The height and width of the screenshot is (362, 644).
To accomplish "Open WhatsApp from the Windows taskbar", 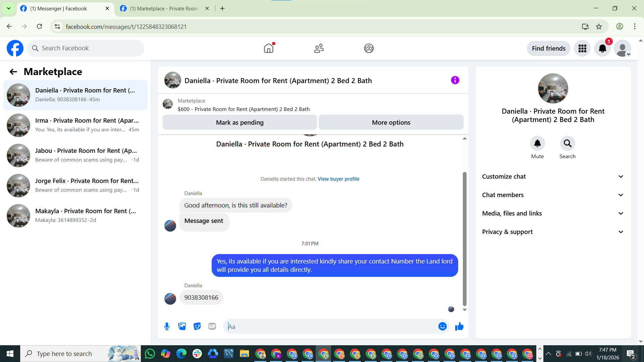I will click(150, 354).
